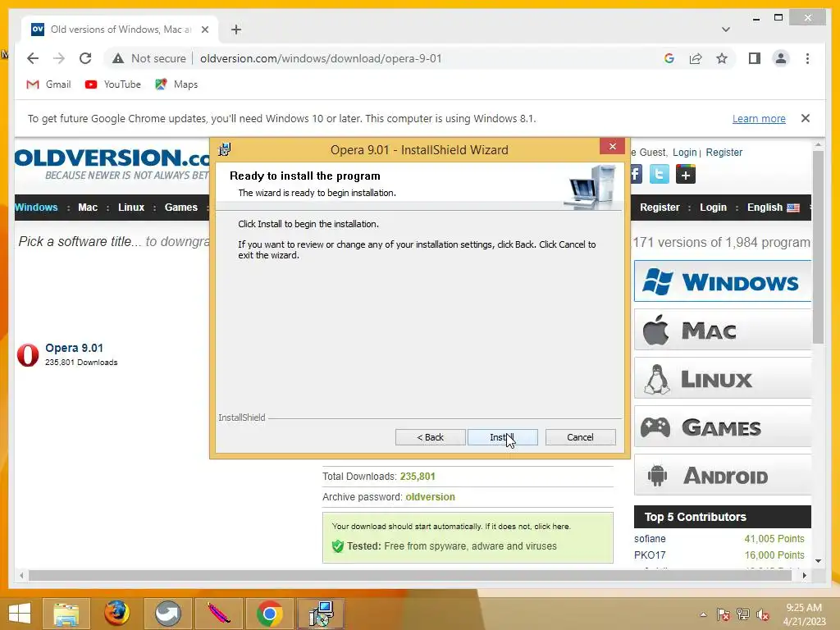Click the Opera red O icon
The image size is (840, 630).
click(x=28, y=354)
